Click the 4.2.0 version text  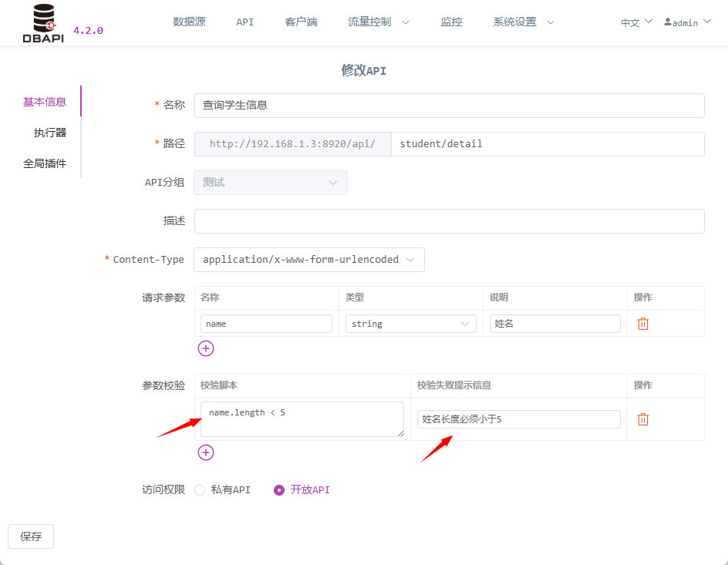point(88,31)
